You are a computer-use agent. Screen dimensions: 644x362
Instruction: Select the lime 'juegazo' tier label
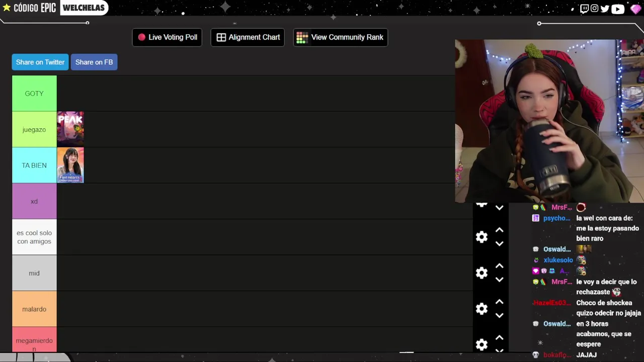point(34,129)
